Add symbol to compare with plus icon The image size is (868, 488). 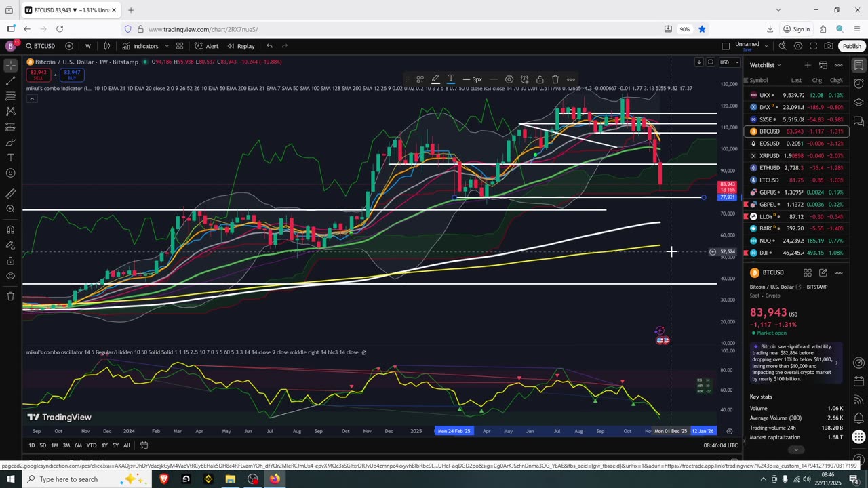(x=69, y=46)
